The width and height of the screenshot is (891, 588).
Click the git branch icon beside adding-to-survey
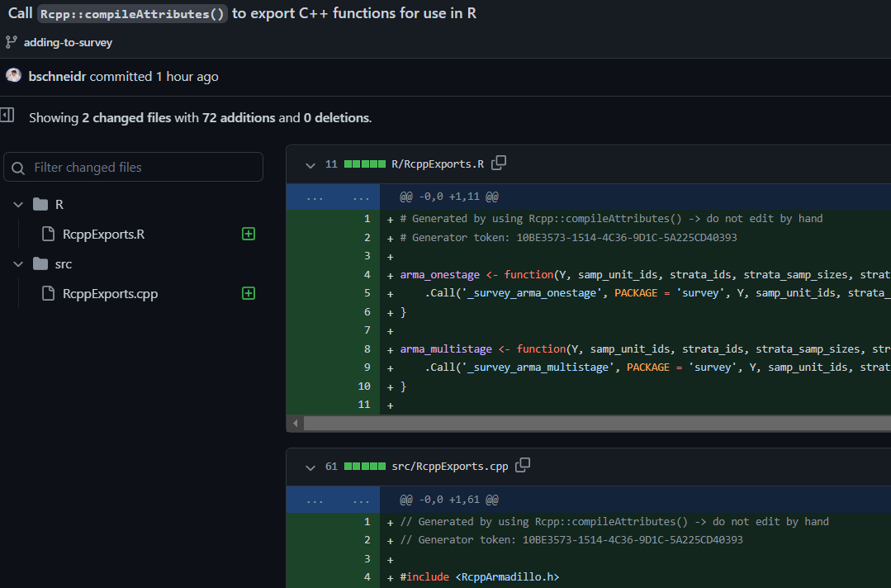[x=11, y=42]
